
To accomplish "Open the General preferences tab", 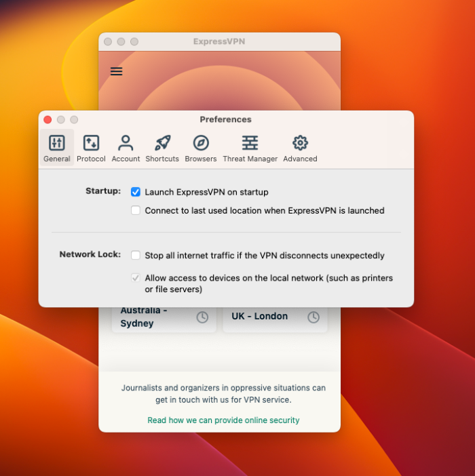I will coord(57,148).
